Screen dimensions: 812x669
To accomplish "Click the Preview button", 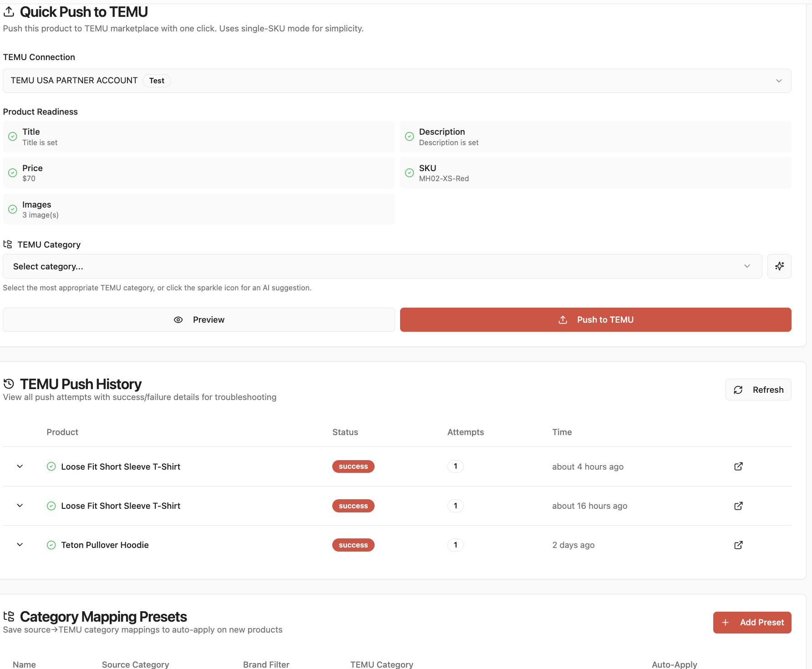I will (x=198, y=319).
